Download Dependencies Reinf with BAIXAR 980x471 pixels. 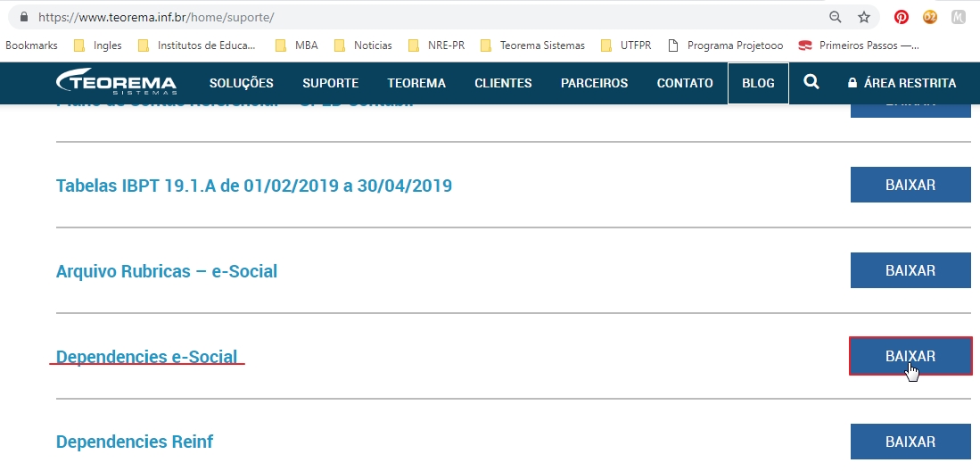pos(910,442)
